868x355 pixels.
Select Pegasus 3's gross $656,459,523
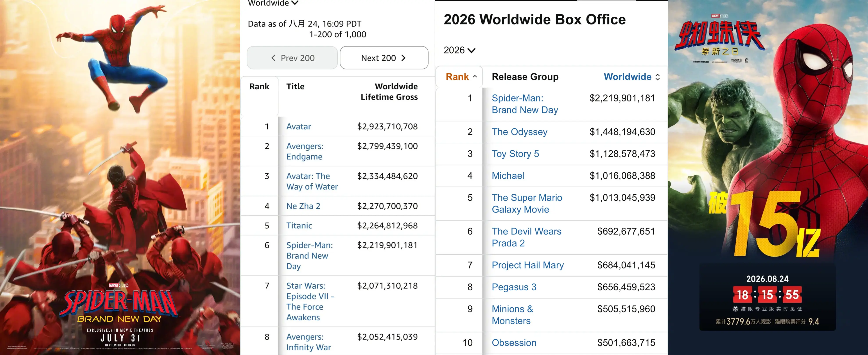coord(626,287)
